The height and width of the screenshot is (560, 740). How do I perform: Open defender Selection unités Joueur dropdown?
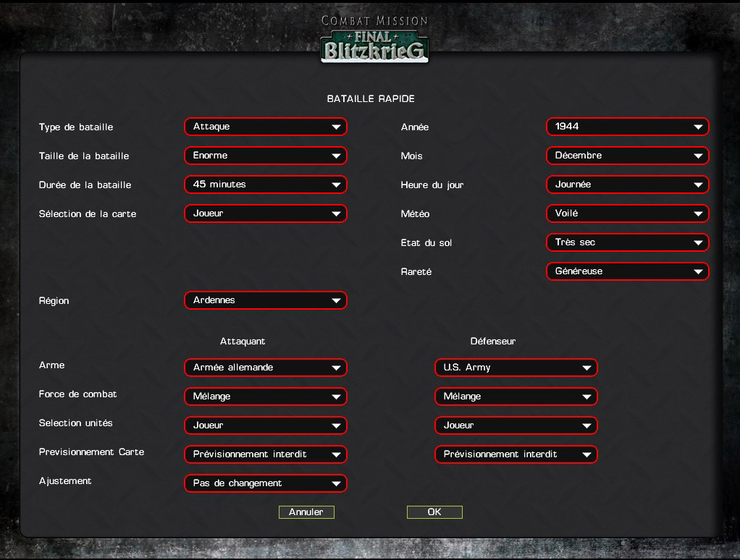click(516, 425)
